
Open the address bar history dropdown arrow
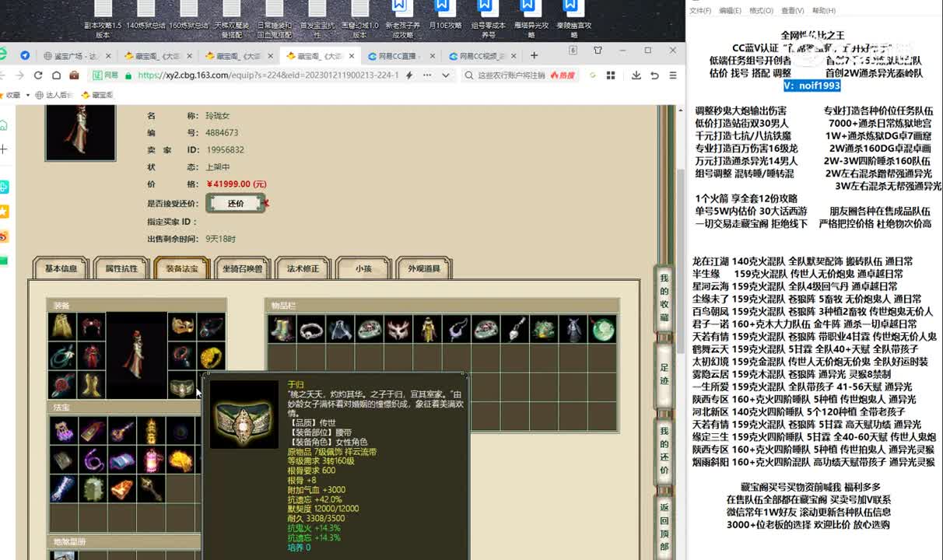[x=446, y=75]
